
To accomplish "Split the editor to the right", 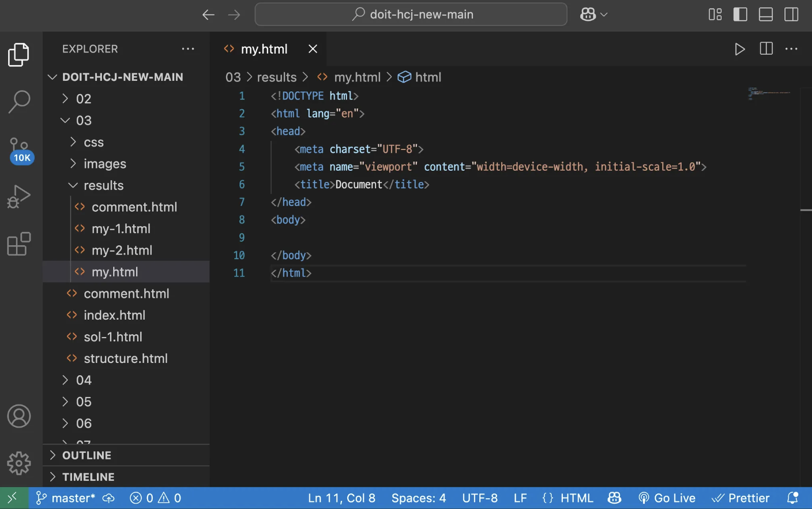I will click(x=766, y=49).
